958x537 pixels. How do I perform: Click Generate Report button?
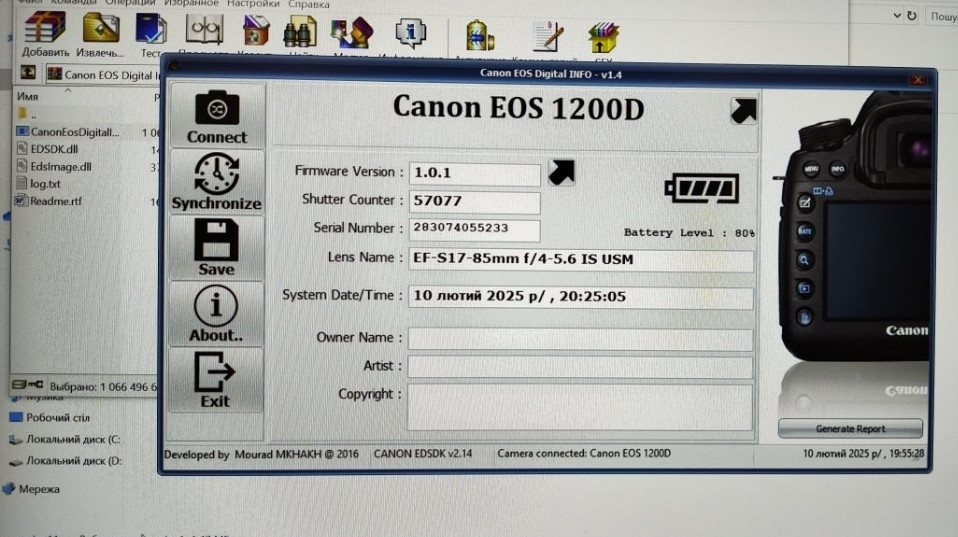point(850,428)
